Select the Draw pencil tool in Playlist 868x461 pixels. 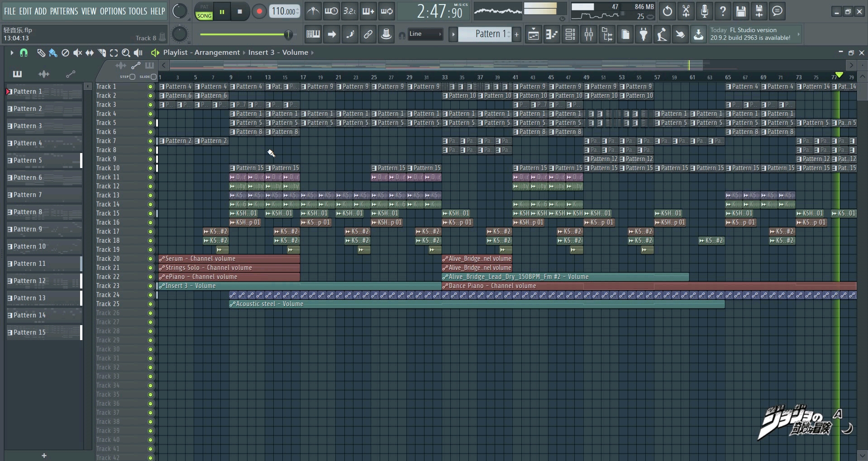[41, 53]
